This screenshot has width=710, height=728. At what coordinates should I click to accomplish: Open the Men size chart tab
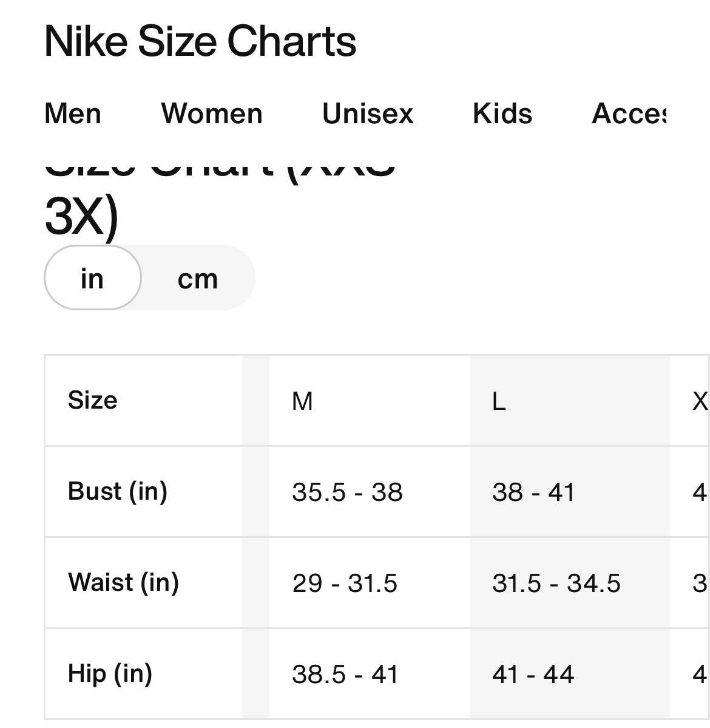(73, 114)
